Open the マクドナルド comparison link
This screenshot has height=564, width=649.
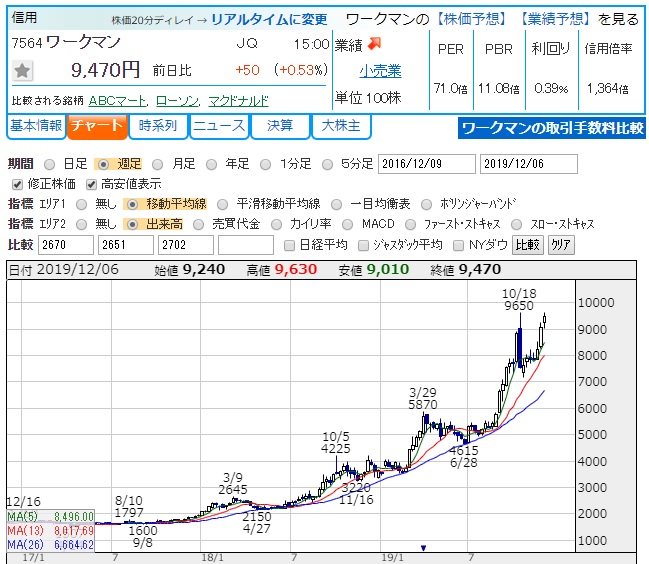coord(238,101)
